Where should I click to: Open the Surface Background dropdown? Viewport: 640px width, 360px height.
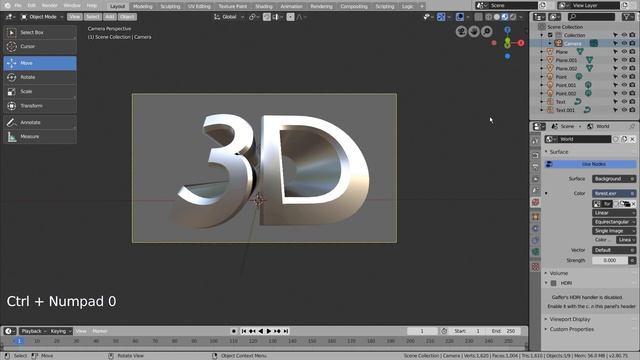(x=614, y=179)
